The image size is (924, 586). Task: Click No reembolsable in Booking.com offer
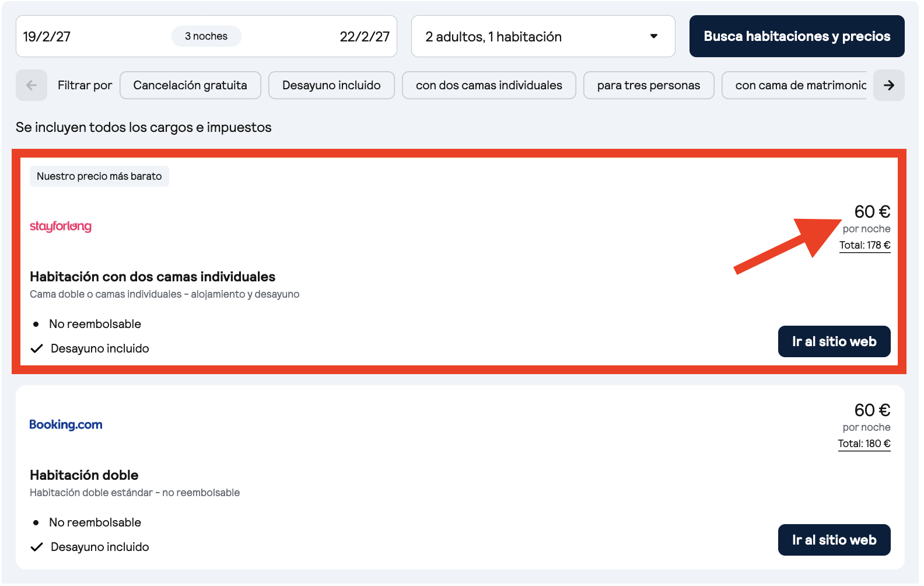point(95,522)
